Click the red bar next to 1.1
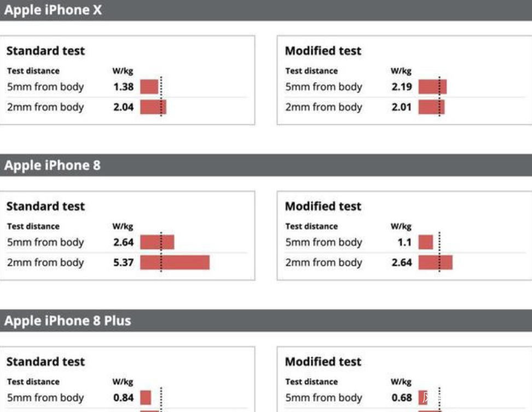This screenshot has height=412, width=532. click(425, 242)
